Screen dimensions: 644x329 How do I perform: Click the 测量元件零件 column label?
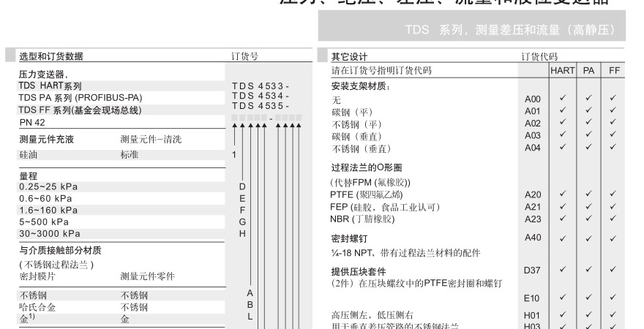[147, 276]
